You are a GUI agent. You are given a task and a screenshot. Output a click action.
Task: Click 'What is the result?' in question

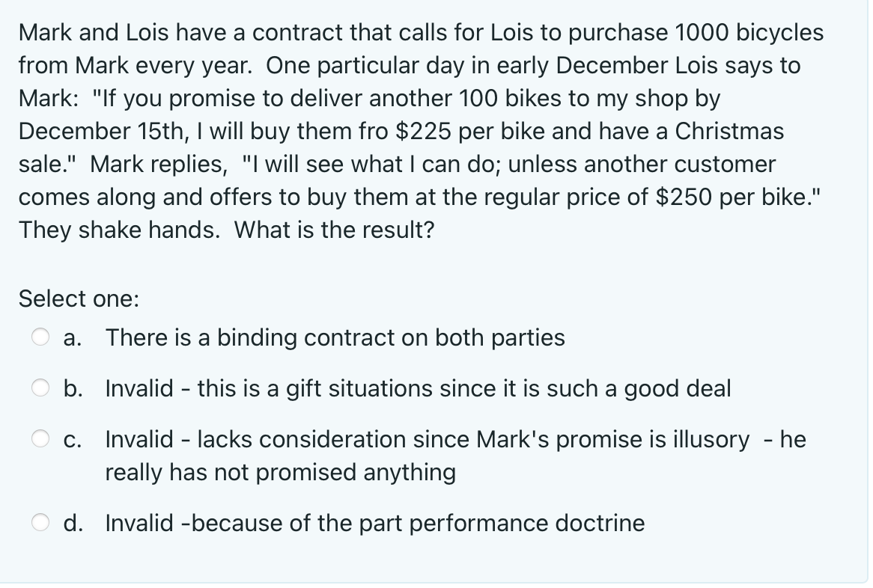click(334, 230)
